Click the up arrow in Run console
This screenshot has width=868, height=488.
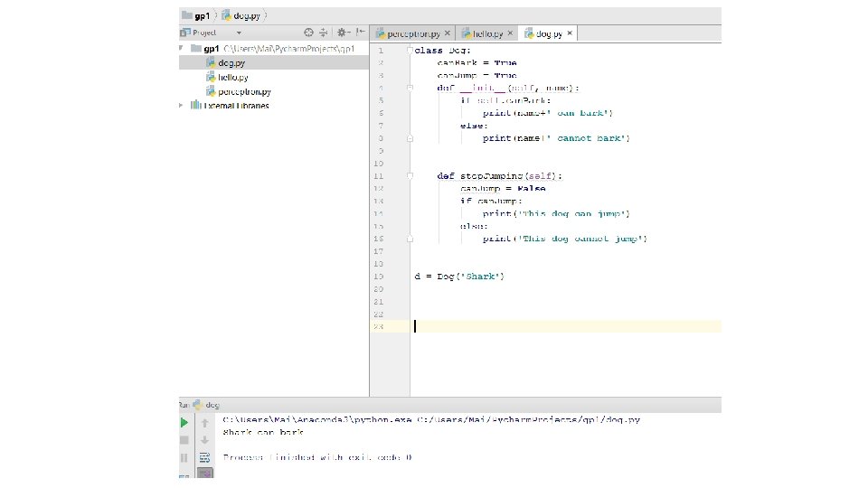(x=205, y=422)
